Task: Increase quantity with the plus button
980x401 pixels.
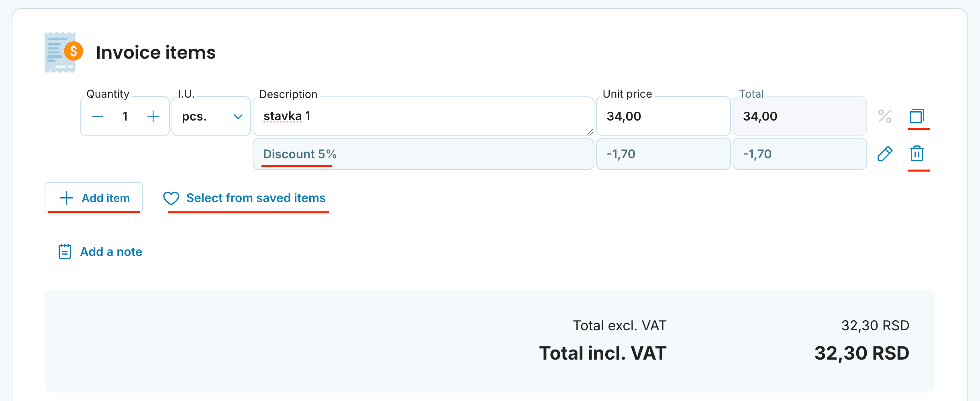Action: pyautogui.click(x=153, y=117)
